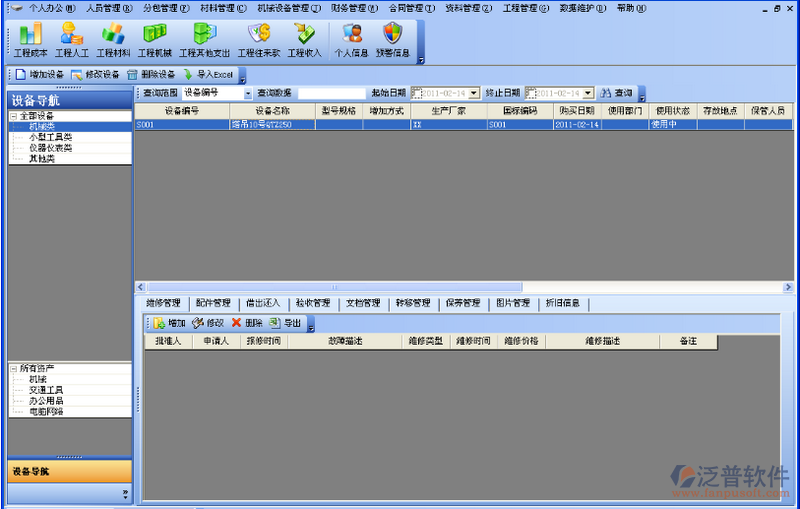Open the 个人信息 toolbar icon
Image resolution: width=800 pixels, height=509 pixels.
352,40
